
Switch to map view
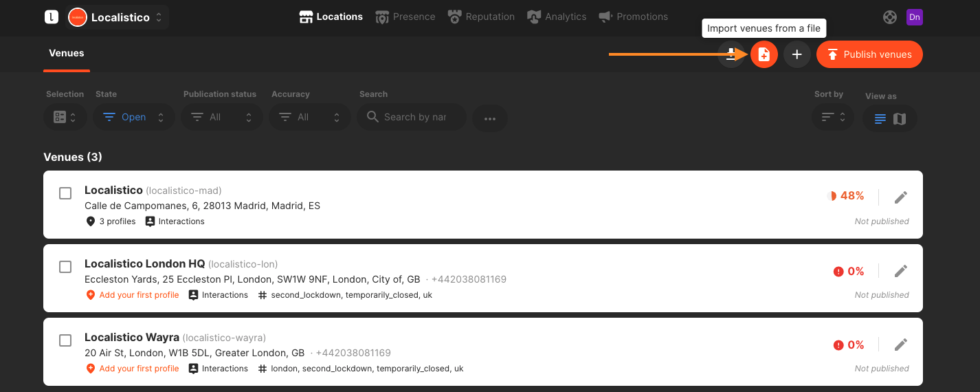[x=900, y=119]
